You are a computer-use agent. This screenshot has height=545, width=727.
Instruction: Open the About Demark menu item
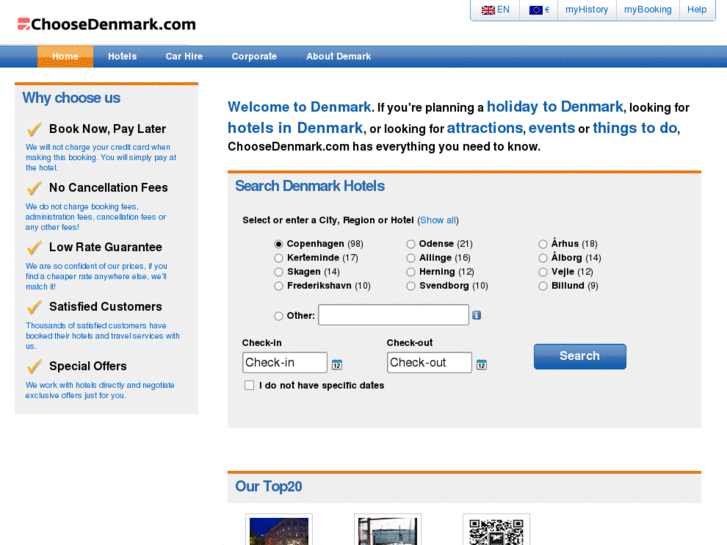[338, 57]
